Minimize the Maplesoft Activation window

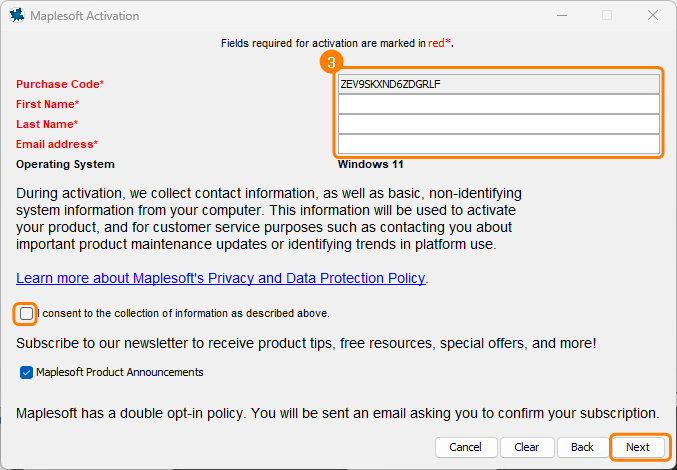[561, 16]
